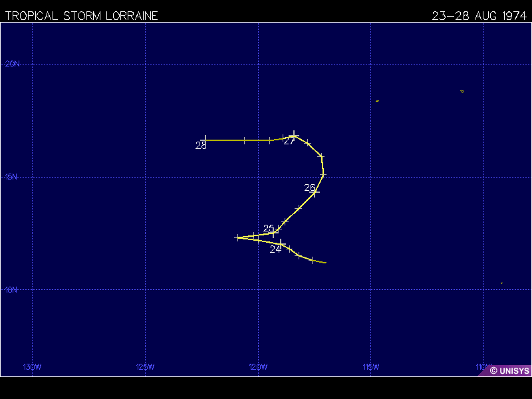Click the 15N latitude label
Viewport: 532px width, 399px height.
pyautogui.click(x=11, y=177)
